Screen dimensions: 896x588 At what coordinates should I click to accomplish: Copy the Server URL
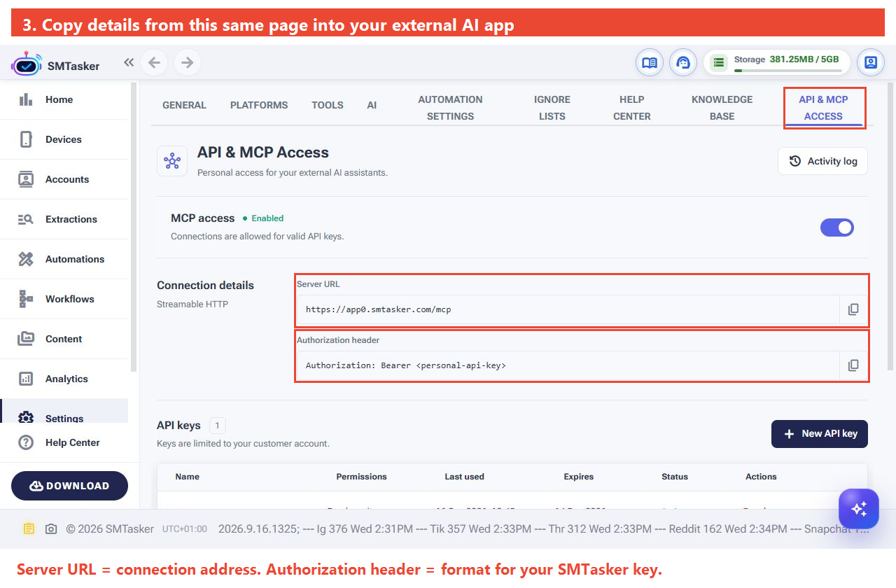tap(853, 309)
